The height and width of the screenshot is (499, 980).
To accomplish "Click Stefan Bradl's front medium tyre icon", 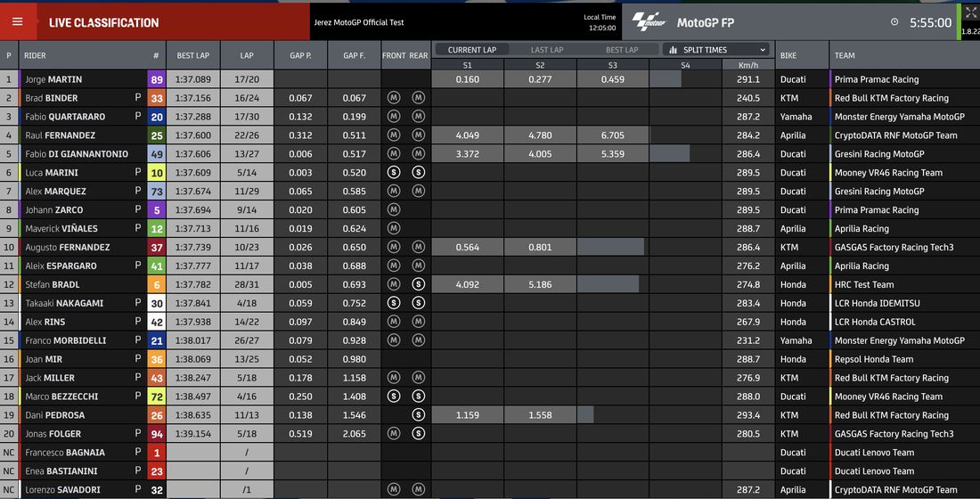I will pos(394,284).
